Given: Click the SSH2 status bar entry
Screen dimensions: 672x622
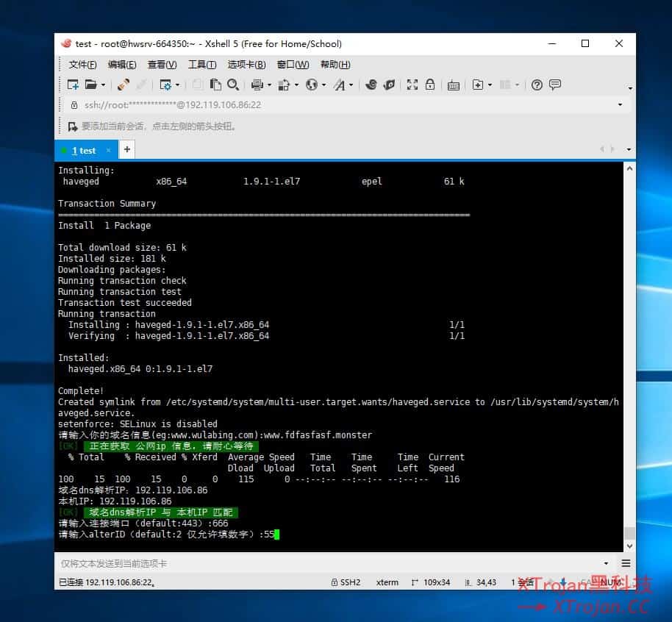Looking at the screenshot, I should tap(346, 582).
